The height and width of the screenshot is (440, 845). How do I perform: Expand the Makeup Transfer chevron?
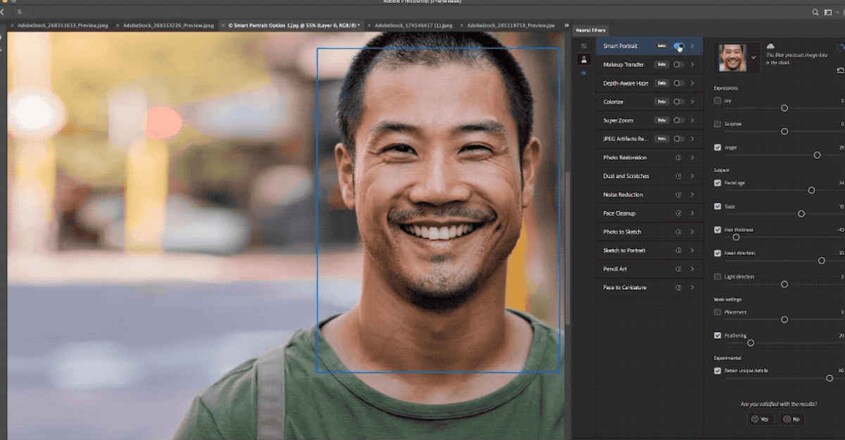click(693, 65)
